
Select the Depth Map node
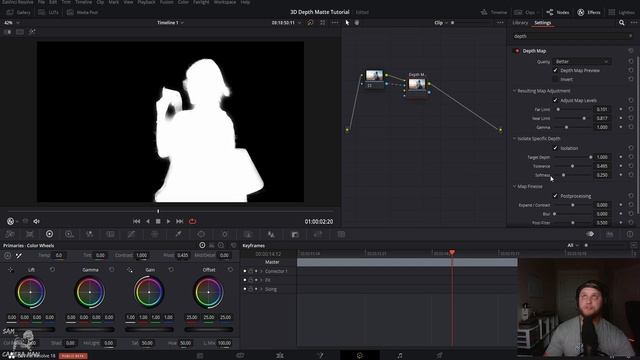417,84
